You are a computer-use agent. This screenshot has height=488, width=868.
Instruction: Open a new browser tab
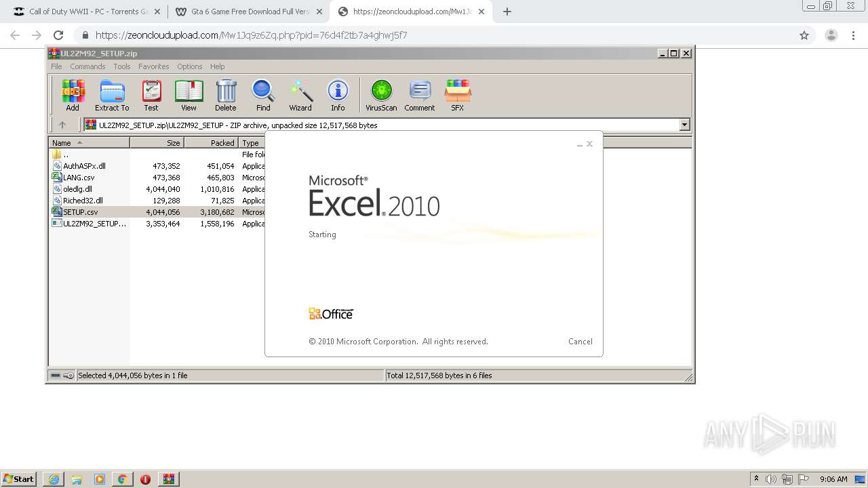pyautogui.click(x=507, y=12)
